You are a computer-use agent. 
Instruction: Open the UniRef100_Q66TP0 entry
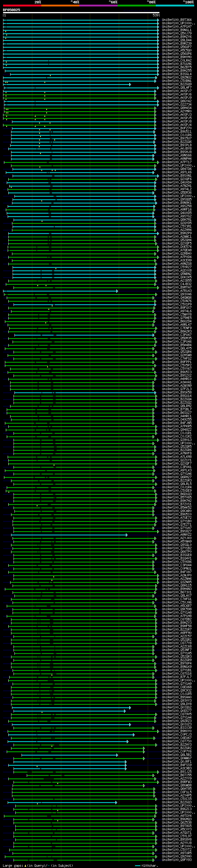(177, 551)
